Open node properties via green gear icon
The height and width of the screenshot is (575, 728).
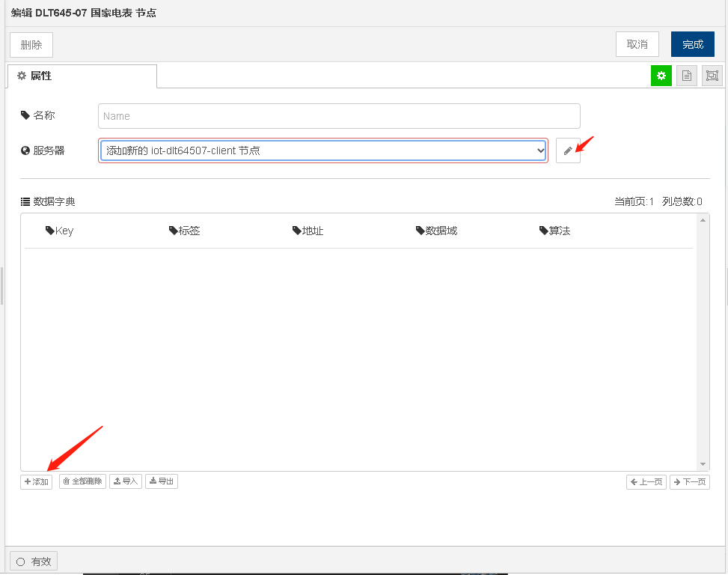click(661, 76)
